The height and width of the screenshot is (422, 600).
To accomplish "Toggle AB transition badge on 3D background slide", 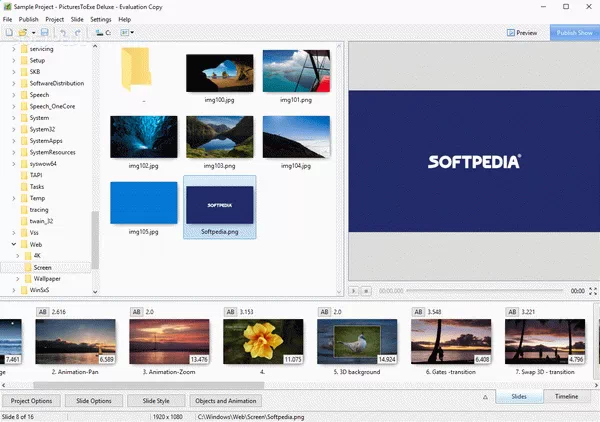I will (325, 312).
